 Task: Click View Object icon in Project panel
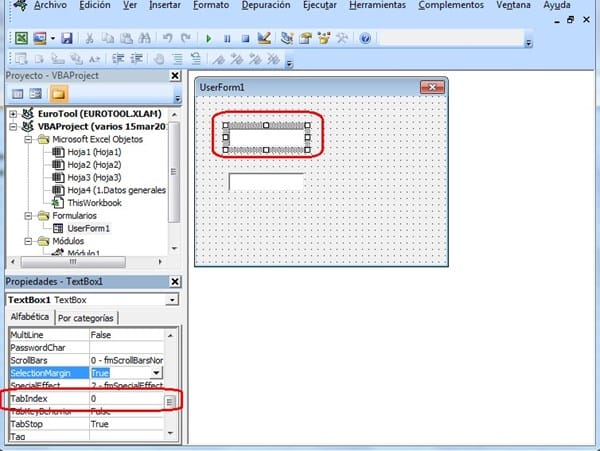tap(36, 94)
